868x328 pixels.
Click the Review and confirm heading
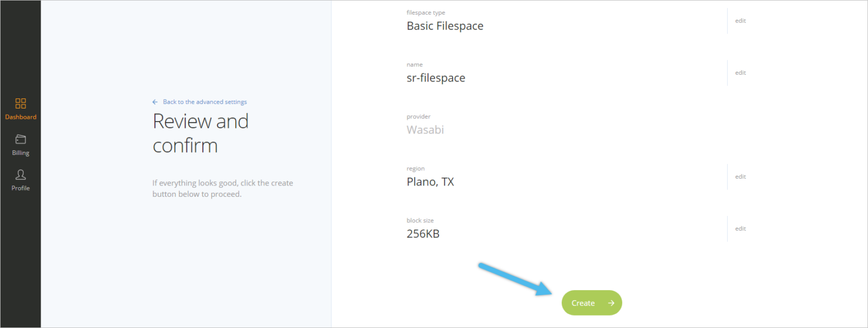[x=201, y=133]
